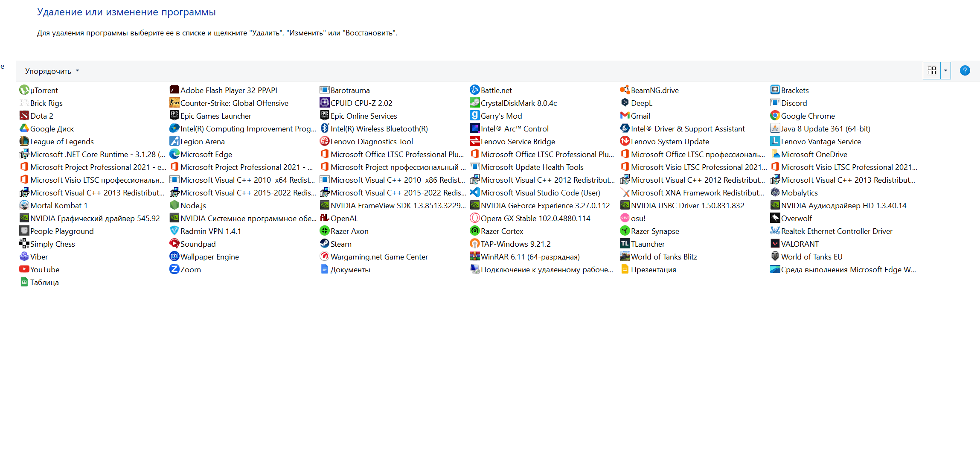Select Wargaming.net Game Center entry
This screenshot has height=449, width=980.
(374, 257)
